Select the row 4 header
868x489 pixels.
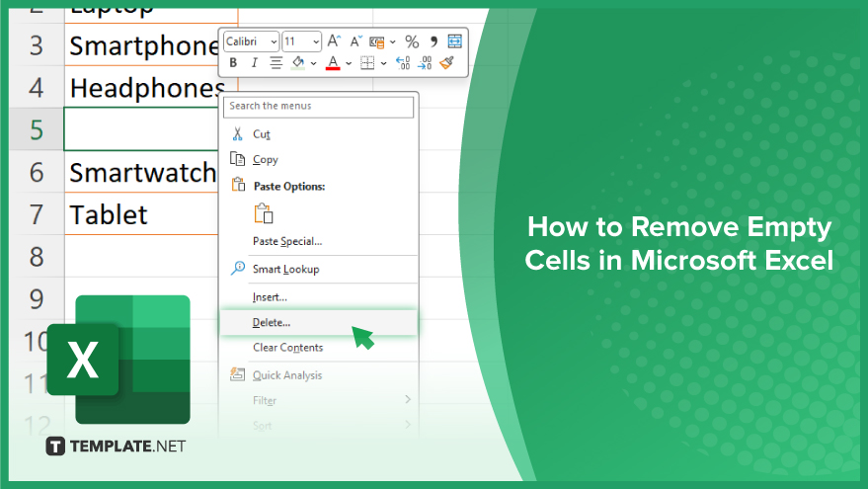point(37,87)
